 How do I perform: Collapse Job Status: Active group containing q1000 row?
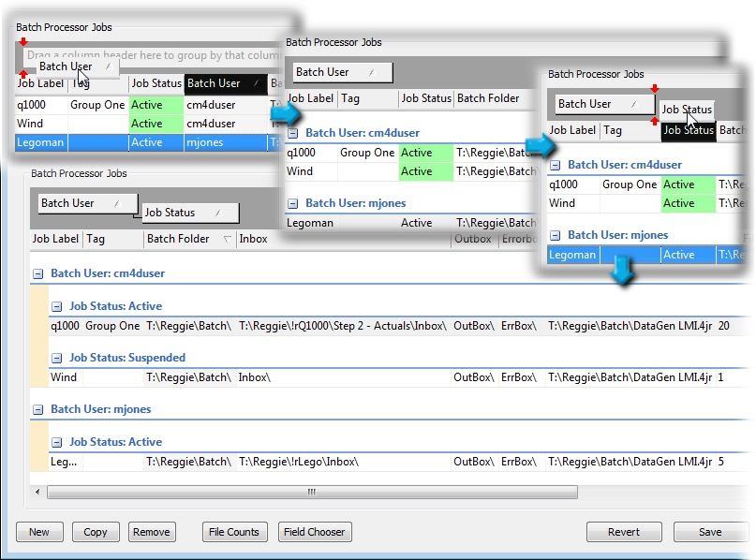click(x=56, y=306)
